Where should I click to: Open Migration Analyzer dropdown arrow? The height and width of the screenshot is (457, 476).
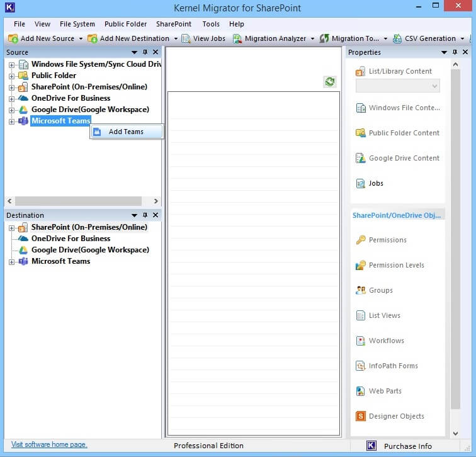tap(312, 39)
